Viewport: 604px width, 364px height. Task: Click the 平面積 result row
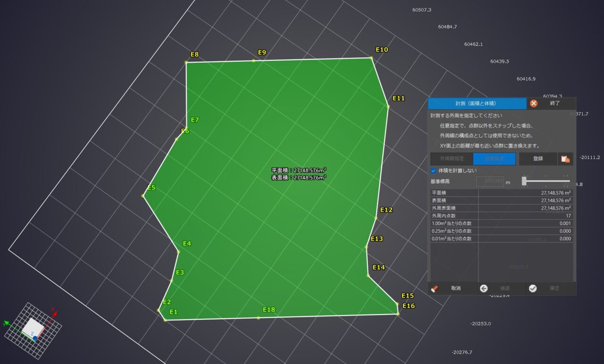pos(502,193)
